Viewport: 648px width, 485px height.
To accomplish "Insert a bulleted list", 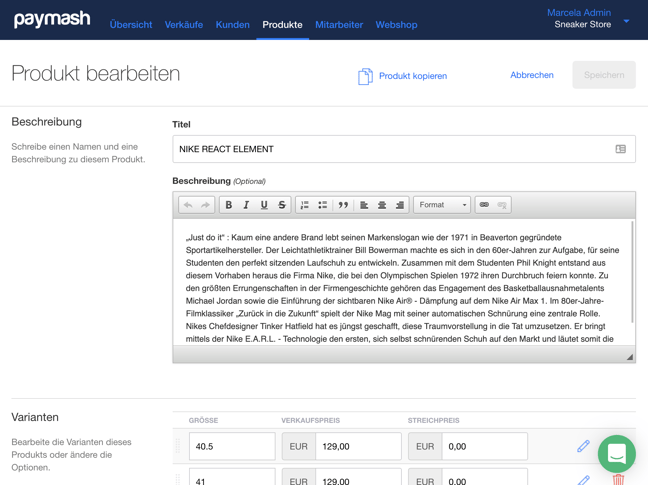I will (322, 205).
